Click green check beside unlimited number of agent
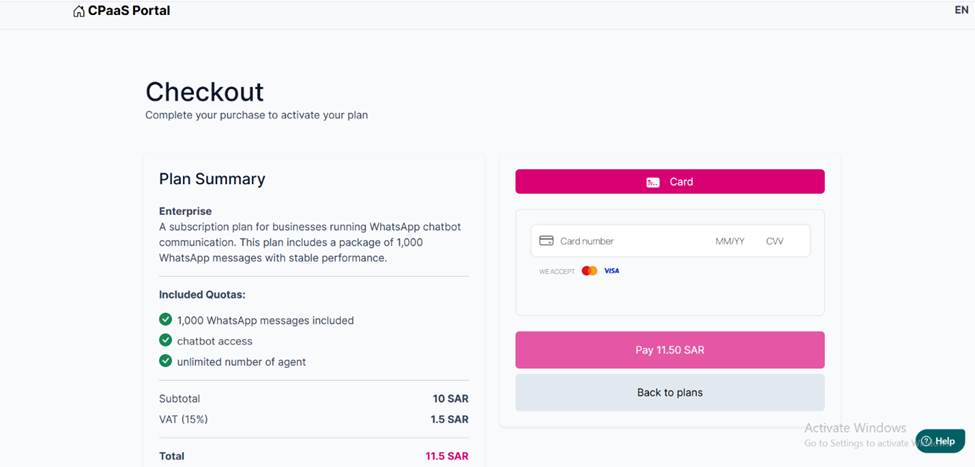This screenshot has width=975, height=467. point(166,361)
